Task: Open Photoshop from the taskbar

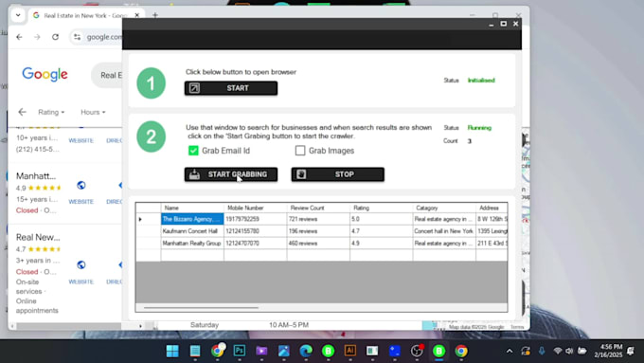Action: (x=240, y=351)
